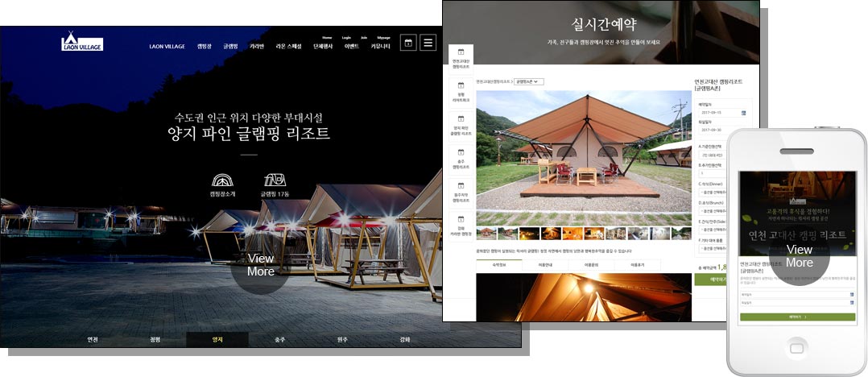Select the 이용문의 tab

tap(591, 266)
